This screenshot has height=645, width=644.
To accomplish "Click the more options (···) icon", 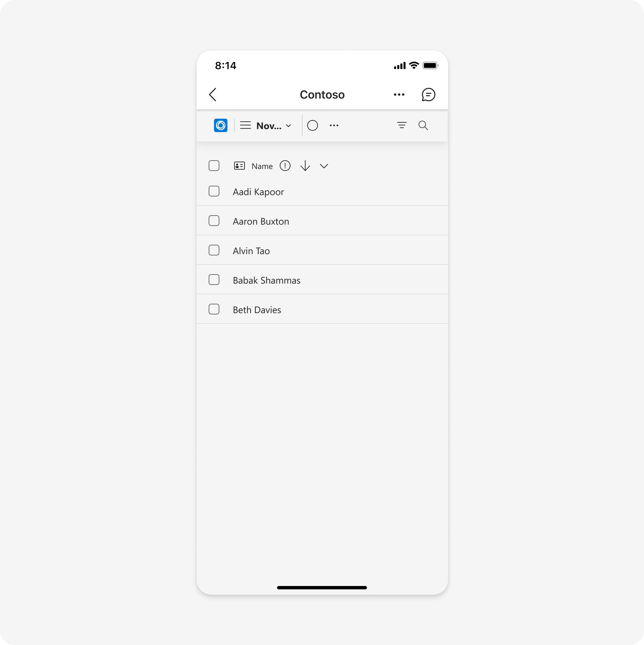I will tap(399, 94).
